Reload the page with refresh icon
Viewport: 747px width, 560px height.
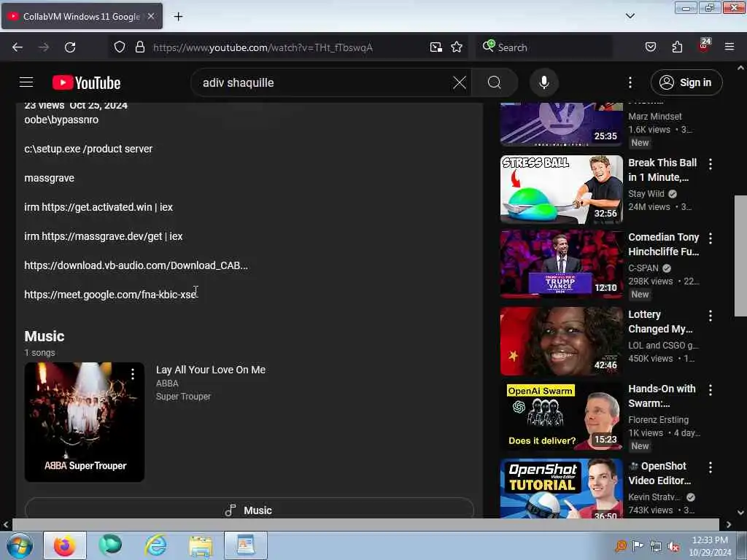(70, 47)
